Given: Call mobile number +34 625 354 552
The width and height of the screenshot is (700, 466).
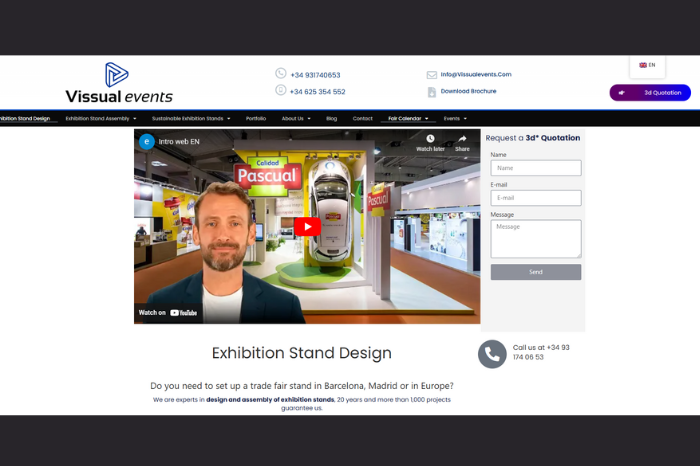Looking at the screenshot, I should (317, 92).
